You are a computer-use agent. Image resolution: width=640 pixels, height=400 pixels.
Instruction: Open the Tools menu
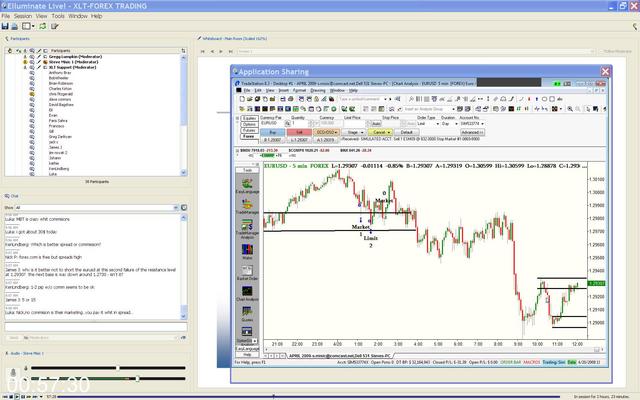(x=58, y=16)
